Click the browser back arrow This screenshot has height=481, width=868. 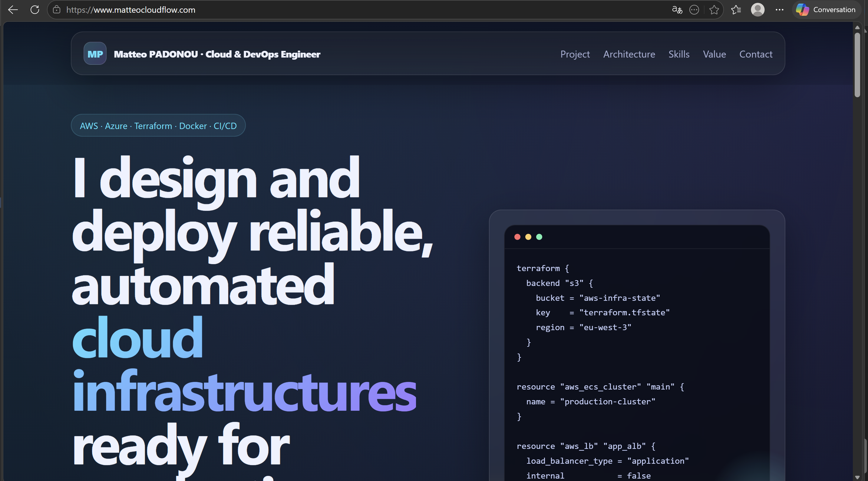click(x=13, y=10)
